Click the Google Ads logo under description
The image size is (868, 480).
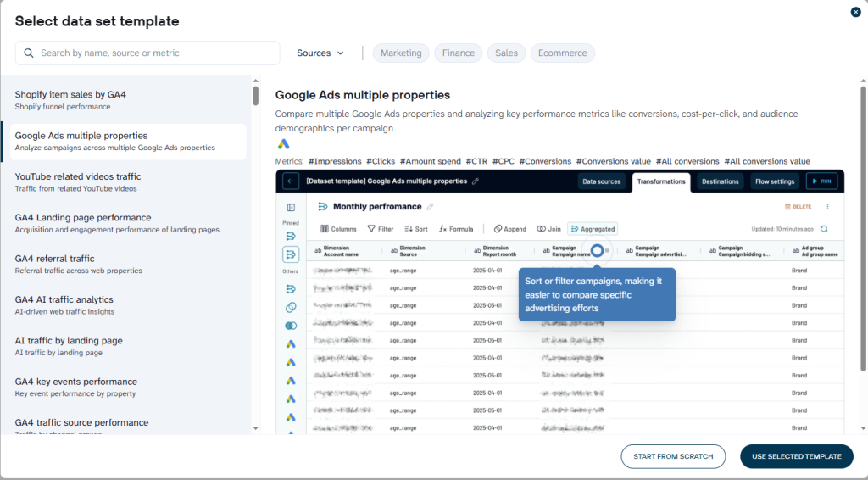click(283, 144)
